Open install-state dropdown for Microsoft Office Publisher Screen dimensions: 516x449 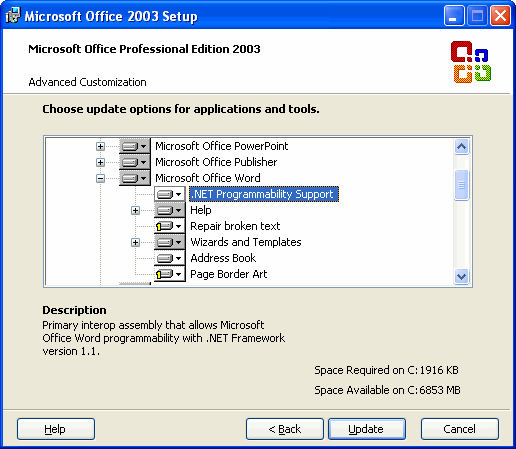[x=135, y=162]
